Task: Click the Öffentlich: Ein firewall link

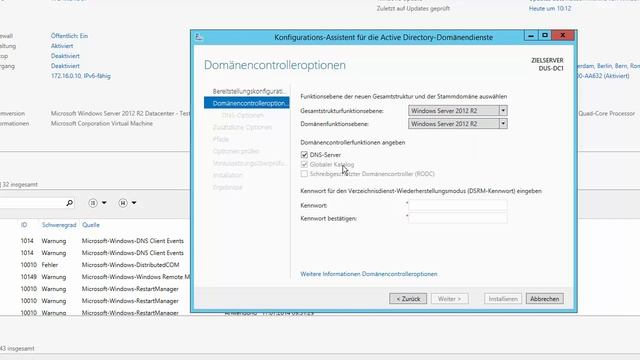Action: click(69, 36)
